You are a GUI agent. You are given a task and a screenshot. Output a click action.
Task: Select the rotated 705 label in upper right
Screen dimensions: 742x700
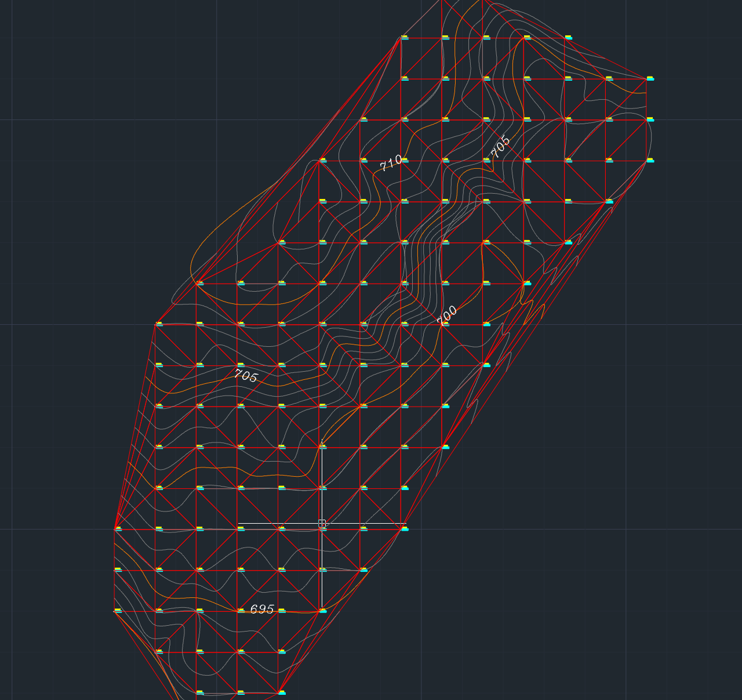[501, 147]
